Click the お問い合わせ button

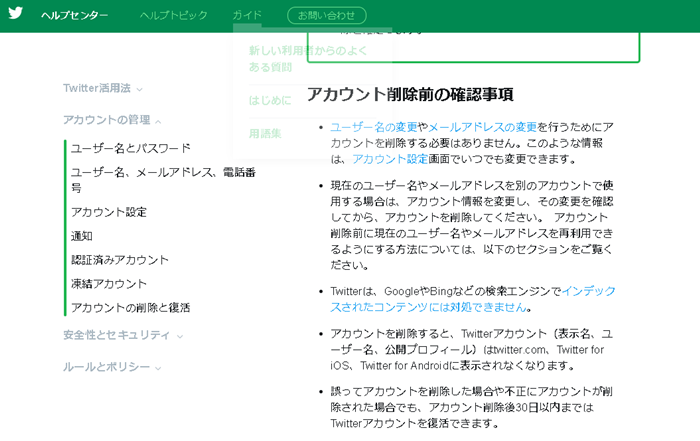coord(326,16)
